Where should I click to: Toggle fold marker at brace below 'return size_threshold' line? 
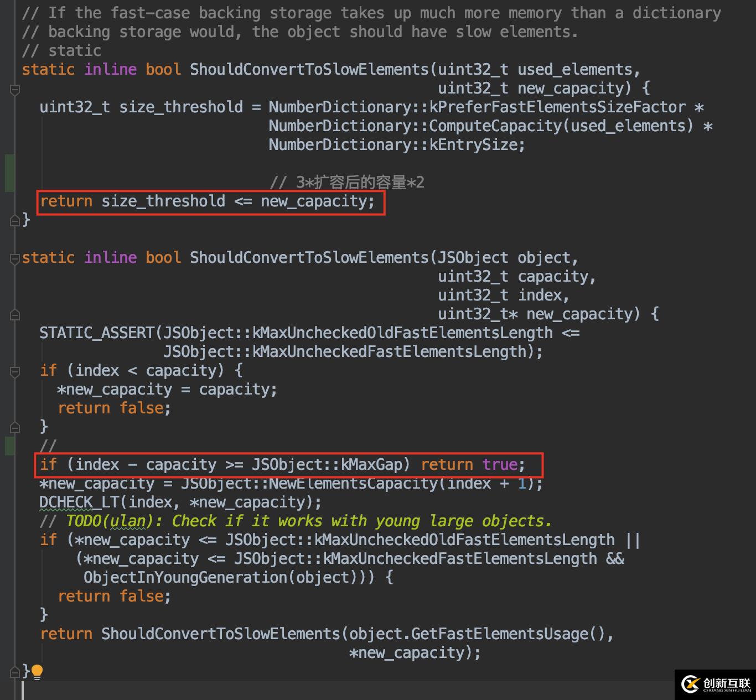click(15, 220)
